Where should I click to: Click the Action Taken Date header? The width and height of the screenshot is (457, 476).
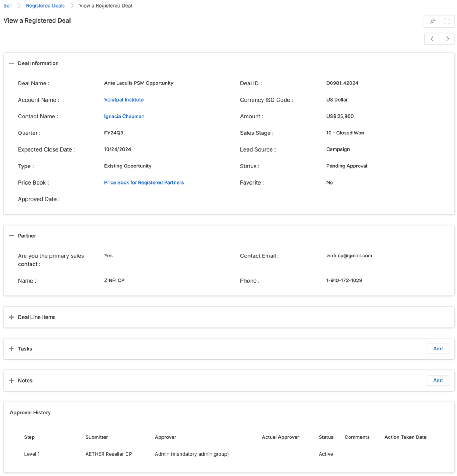pos(405,437)
